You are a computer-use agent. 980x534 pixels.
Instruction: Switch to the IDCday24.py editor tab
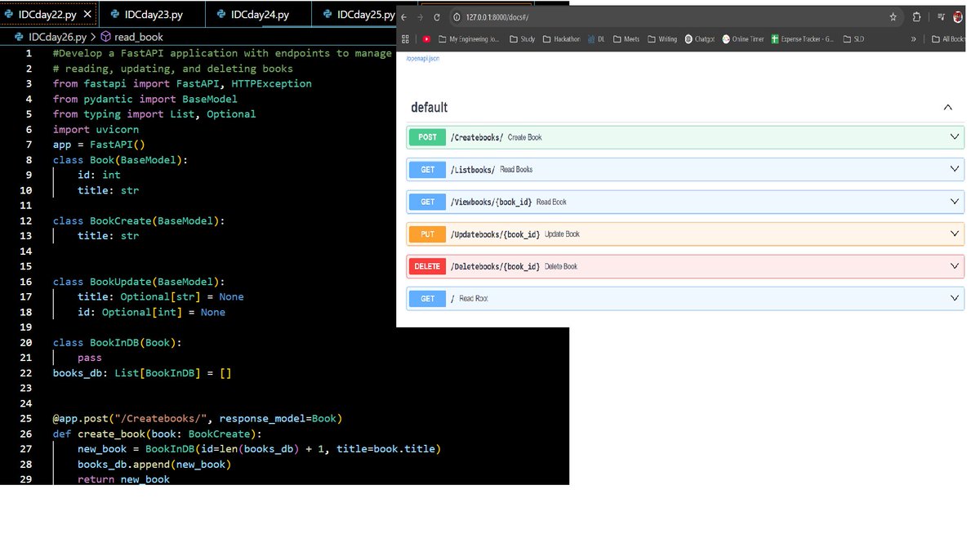259,14
